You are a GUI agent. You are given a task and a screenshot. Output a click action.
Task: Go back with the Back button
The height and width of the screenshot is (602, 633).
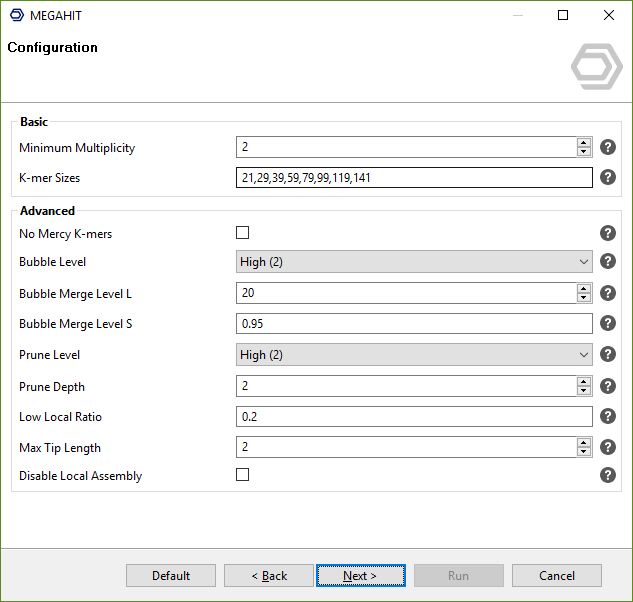(x=268, y=576)
